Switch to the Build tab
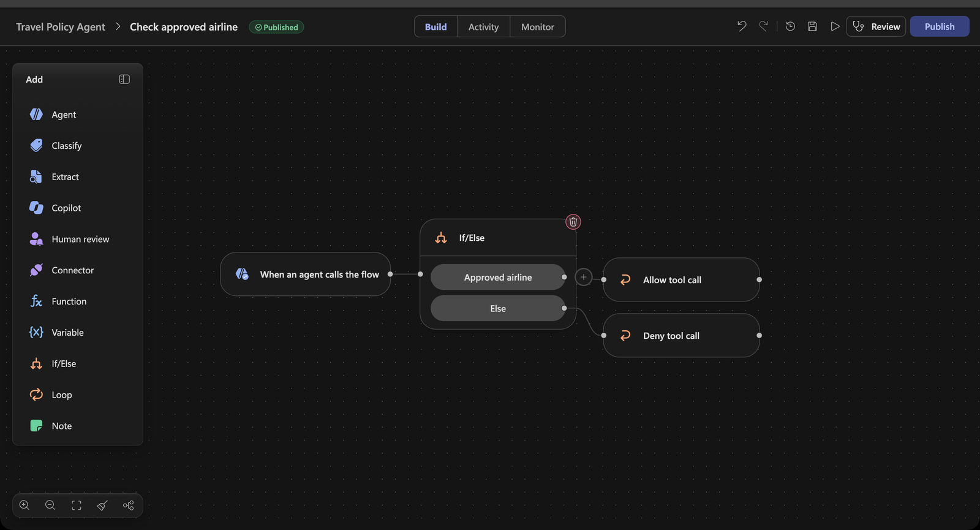This screenshot has height=530, width=980. (x=436, y=26)
